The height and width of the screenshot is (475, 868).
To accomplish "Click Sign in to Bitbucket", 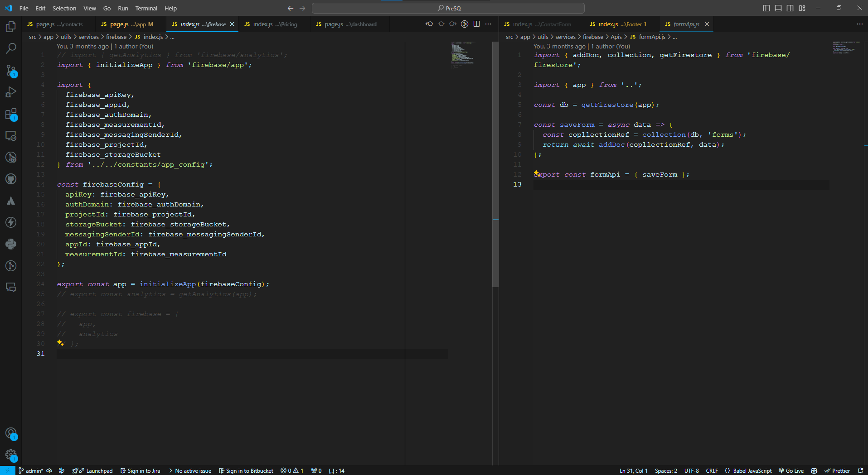I will (x=246, y=470).
